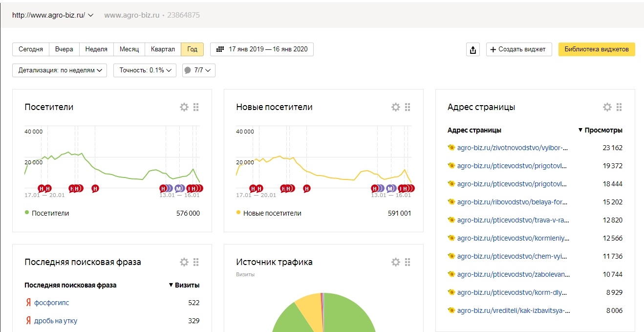This screenshot has height=332, width=644.
Task: Click the visits value 329
Action: [x=194, y=321]
